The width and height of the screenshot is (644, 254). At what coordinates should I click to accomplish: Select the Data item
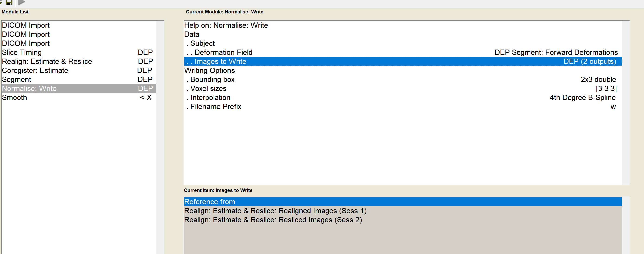tap(403, 34)
